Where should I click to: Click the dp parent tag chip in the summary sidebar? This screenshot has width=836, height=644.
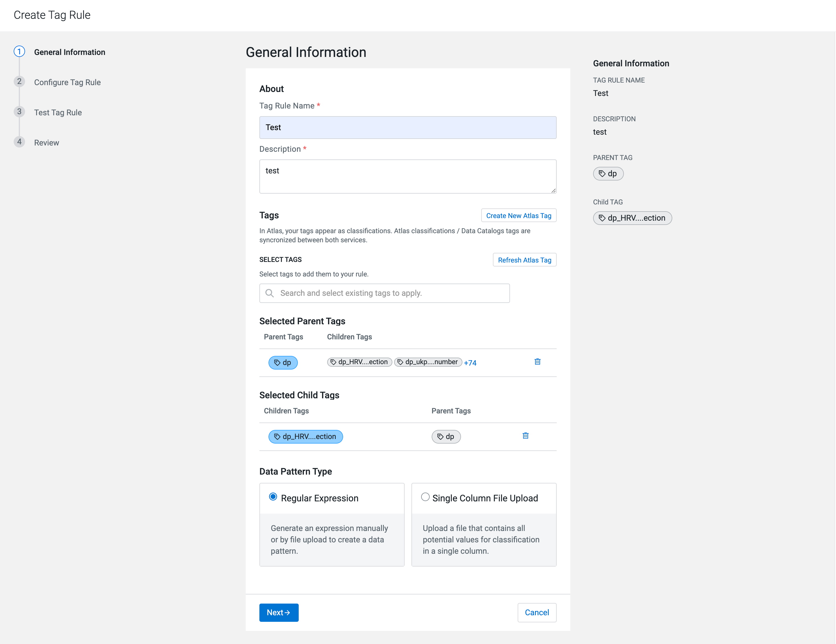tap(608, 174)
